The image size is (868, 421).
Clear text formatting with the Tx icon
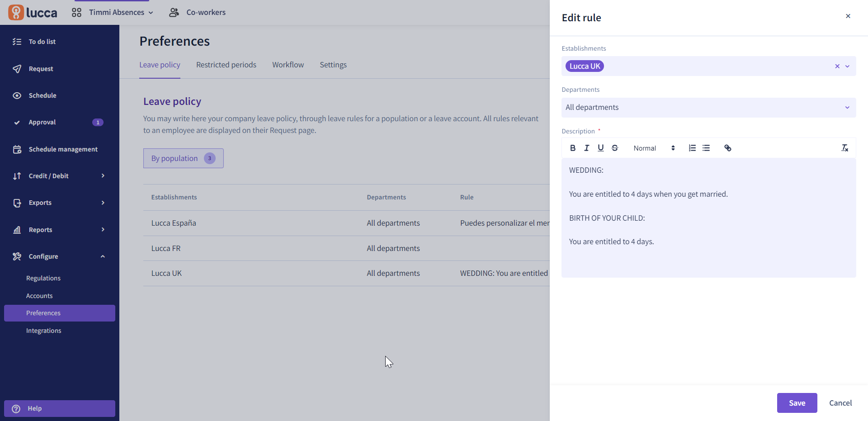pyautogui.click(x=844, y=148)
